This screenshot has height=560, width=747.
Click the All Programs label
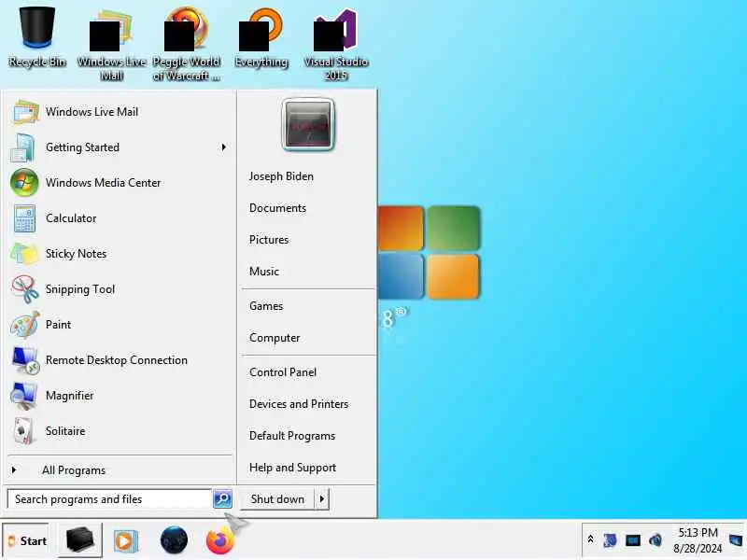[74, 470]
